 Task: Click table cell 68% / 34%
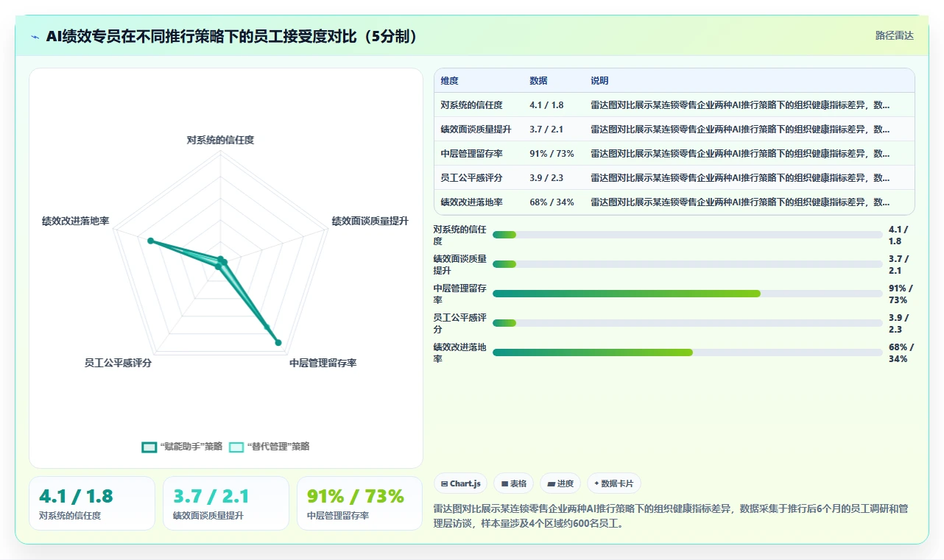click(552, 202)
